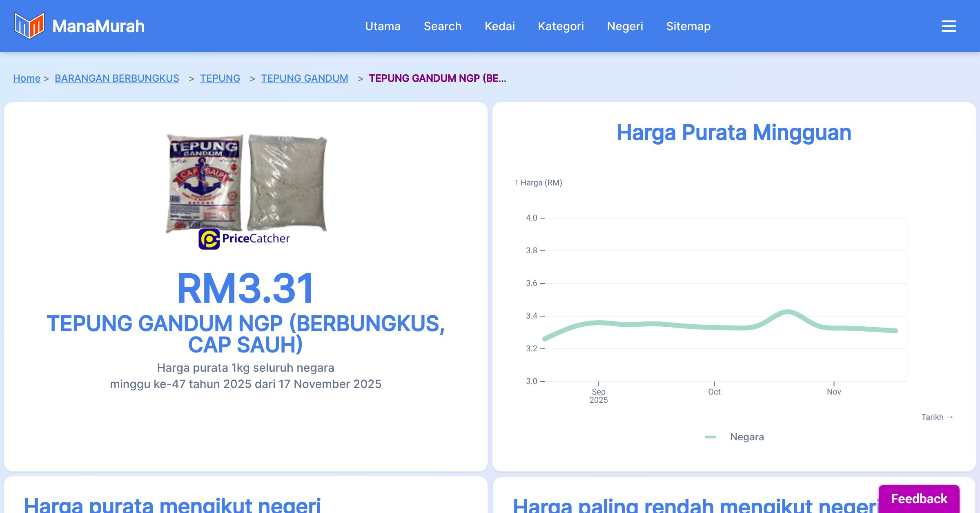Open the hamburger menu
This screenshot has width=980, height=513.
[x=949, y=26]
